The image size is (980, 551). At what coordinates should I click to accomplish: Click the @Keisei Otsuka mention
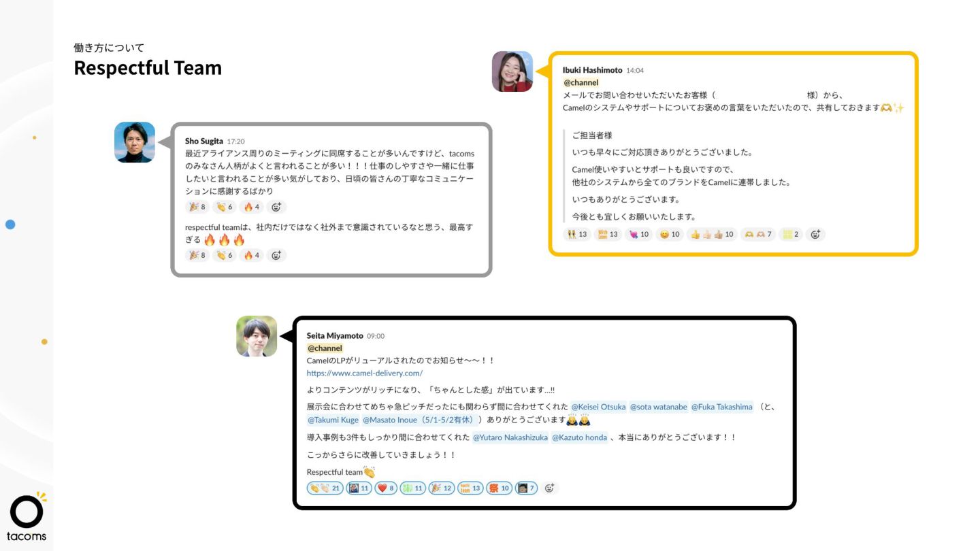click(598, 407)
